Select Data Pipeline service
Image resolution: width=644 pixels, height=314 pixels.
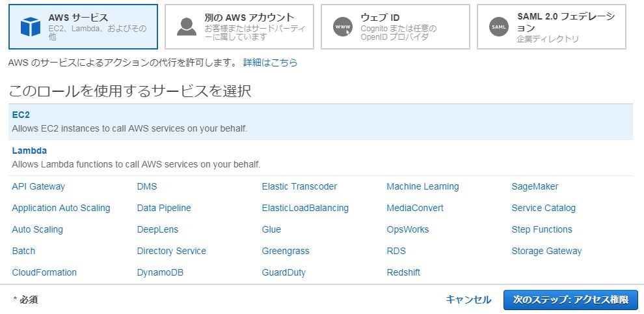click(164, 208)
